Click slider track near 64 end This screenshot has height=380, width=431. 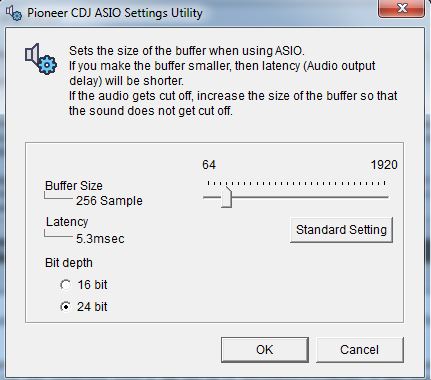coord(211,197)
